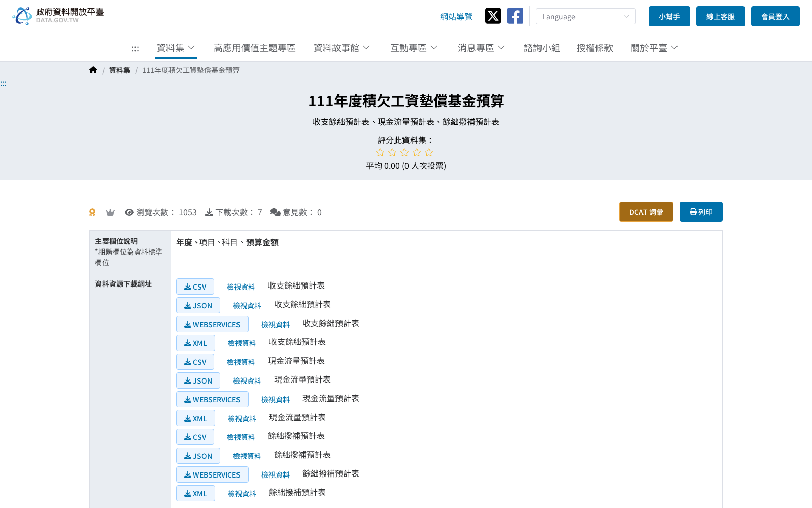Open 資料集 breadcrumb link

tap(120, 70)
